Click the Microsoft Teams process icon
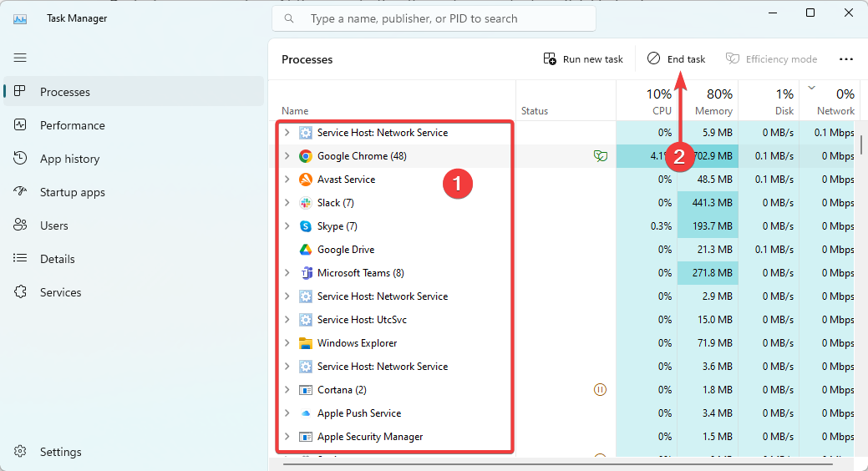868x471 pixels. tap(306, 273)
